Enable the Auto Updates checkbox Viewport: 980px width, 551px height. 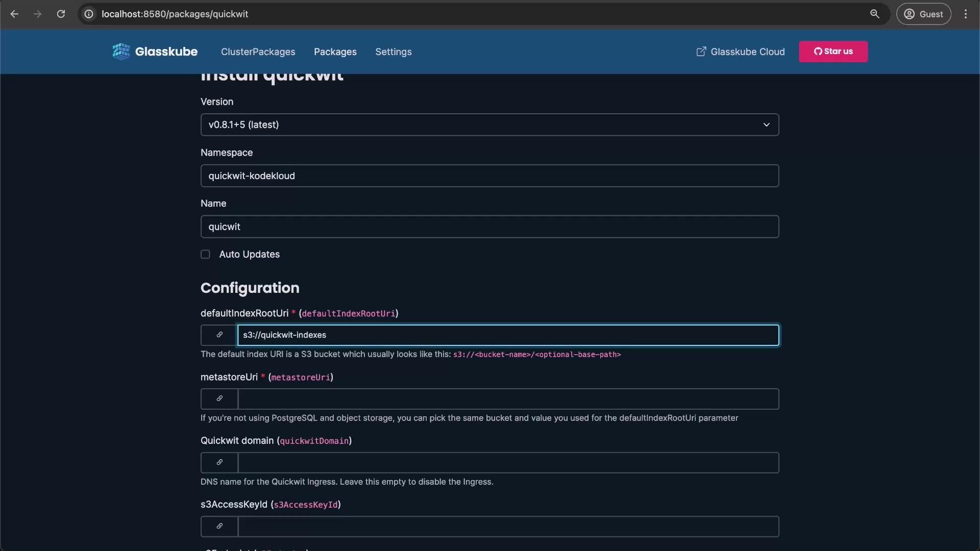[205, 254]
